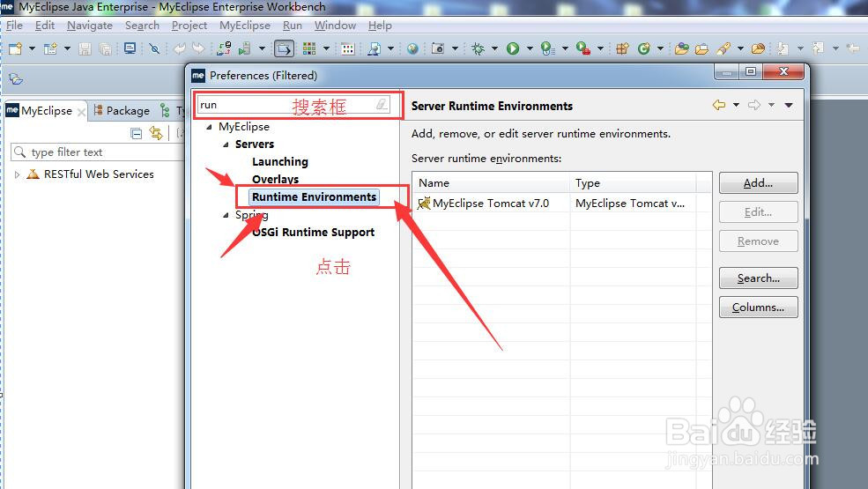Open the Run dropdown arrow
Image resolution: width=868 pixels, height=489 pixels.
point(530,48)
